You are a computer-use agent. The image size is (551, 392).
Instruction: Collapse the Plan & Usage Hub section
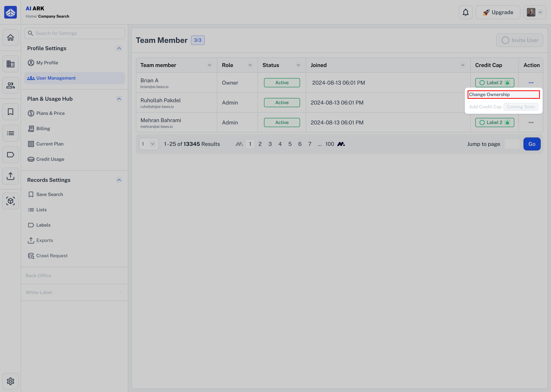pos(119,99)
